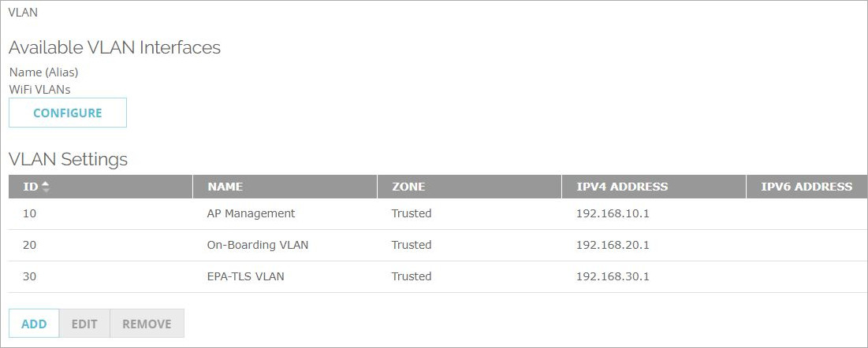The height and width of the screenshot is (348, 868).
Task: Click the CONFIGURE button
Action: pos(68,113)
